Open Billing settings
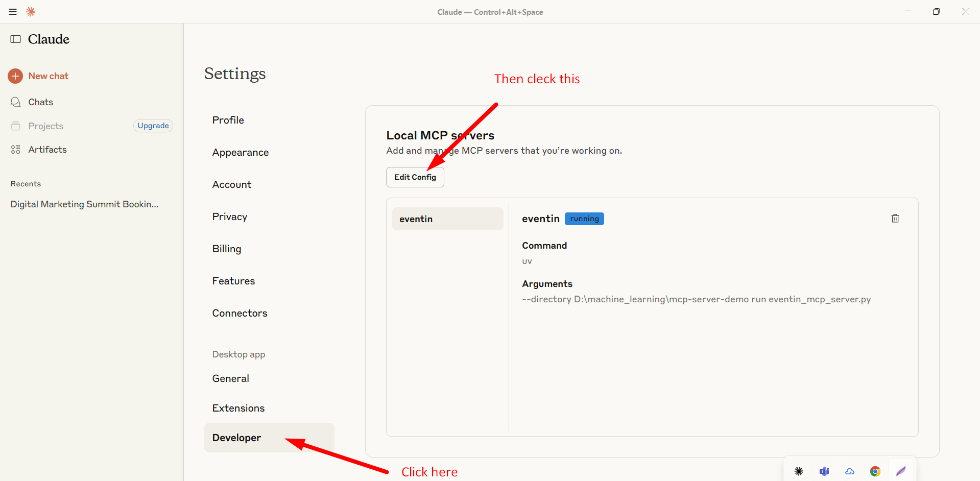Image resolution: width=980 pixels, height=481 pixels. pos(227,249)
